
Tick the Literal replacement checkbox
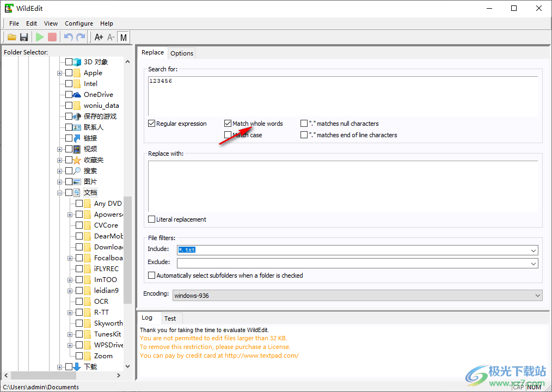point(152,219)
